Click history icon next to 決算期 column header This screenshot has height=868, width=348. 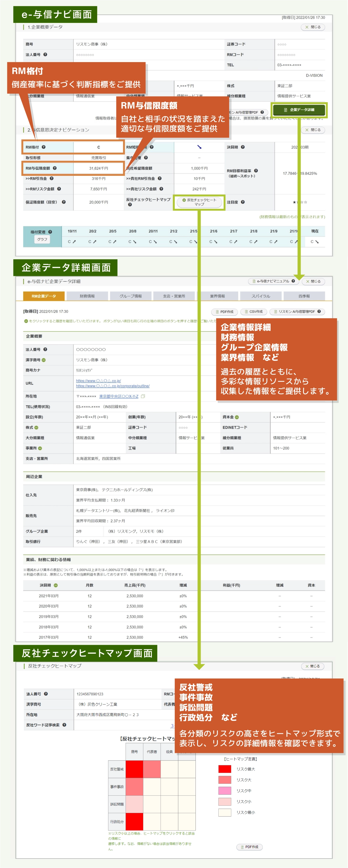click(x=56, y=585)
